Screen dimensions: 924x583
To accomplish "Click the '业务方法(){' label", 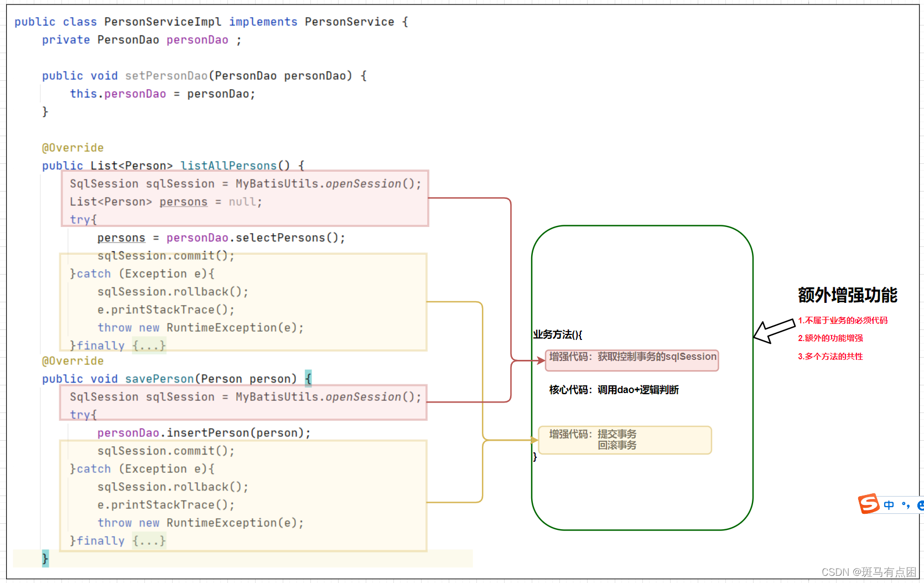I will coord(558,334).
